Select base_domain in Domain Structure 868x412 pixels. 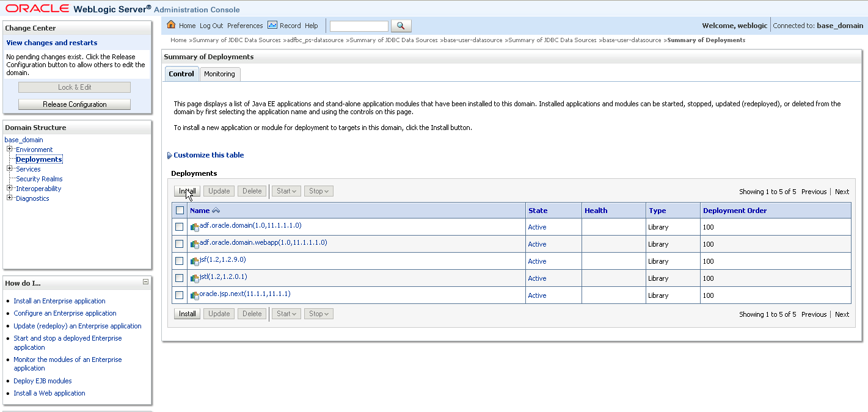(x=24, y=140)
